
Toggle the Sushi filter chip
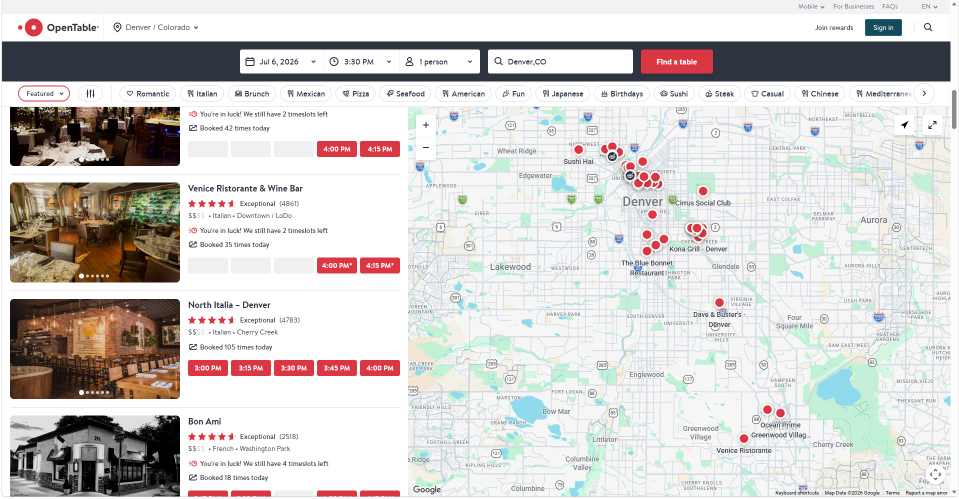point(674,94)
